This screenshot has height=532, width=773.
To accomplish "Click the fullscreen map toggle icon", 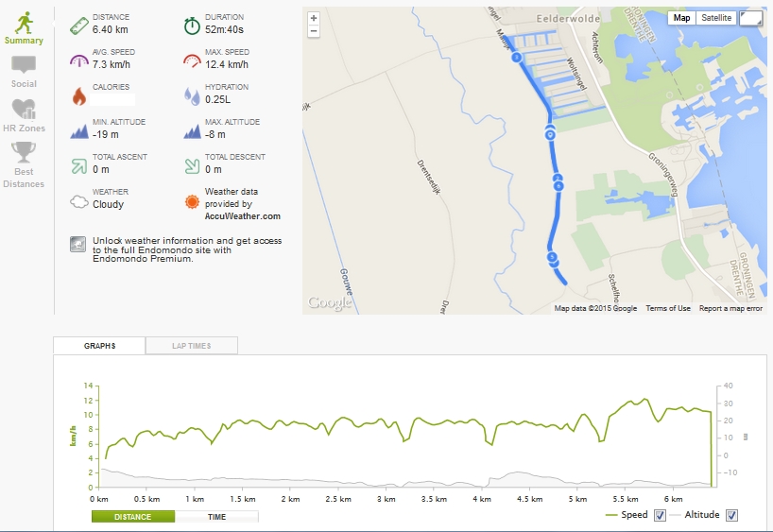I will click(750, 18).
